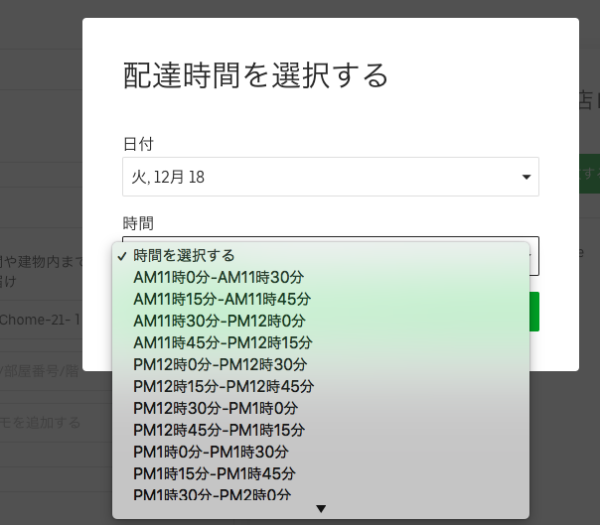Choose PM12時45分-PM1時15分 time slot
The height and width of the screenshot is (525, 600).
click(321, 430)
